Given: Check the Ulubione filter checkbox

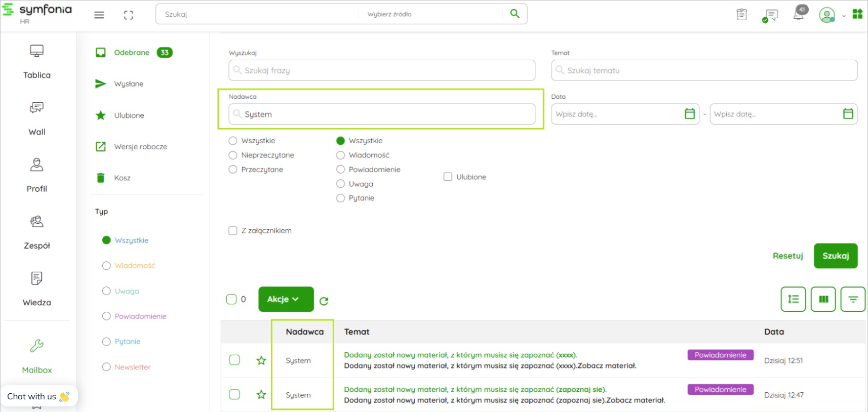Looking at the screenshot, I should pyautogui.click(x=448, y=177).
